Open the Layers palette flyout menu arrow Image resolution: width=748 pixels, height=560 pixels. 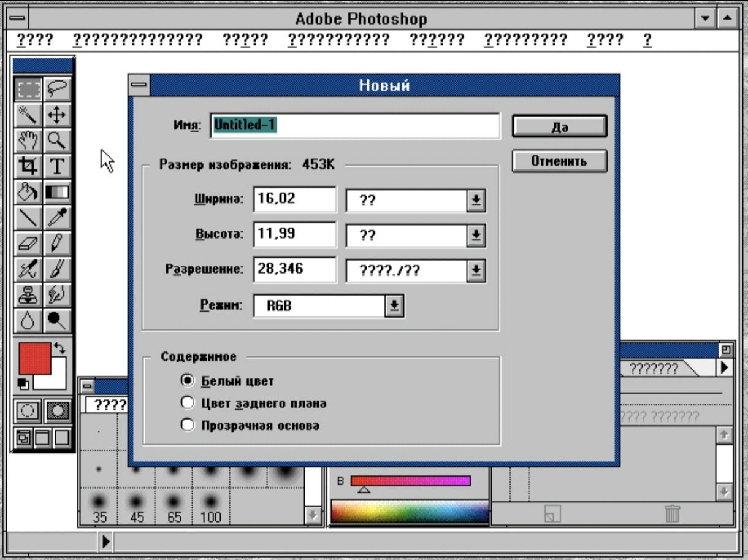pos(725,367)
